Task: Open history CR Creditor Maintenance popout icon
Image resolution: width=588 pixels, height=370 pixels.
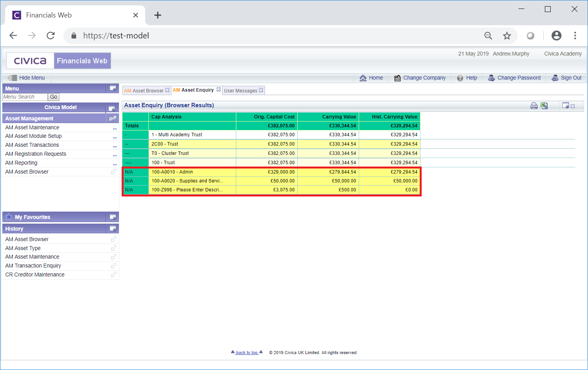Action: [x=113, y=274]
